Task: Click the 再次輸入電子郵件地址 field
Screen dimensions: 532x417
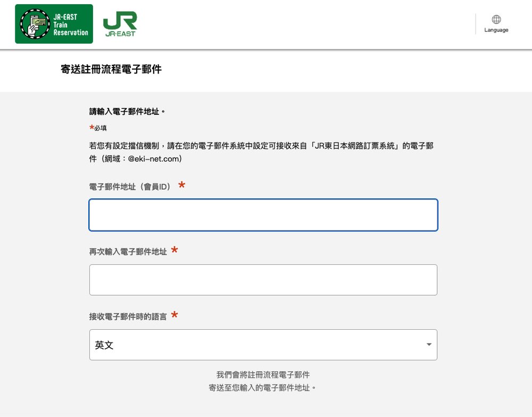Action: (263, 279)
